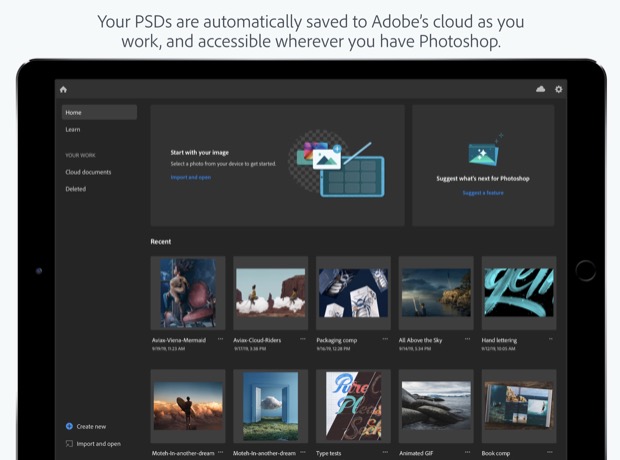Open the Animated GIF thumbnail
The image size is (620, 460).
pos(436,406)
